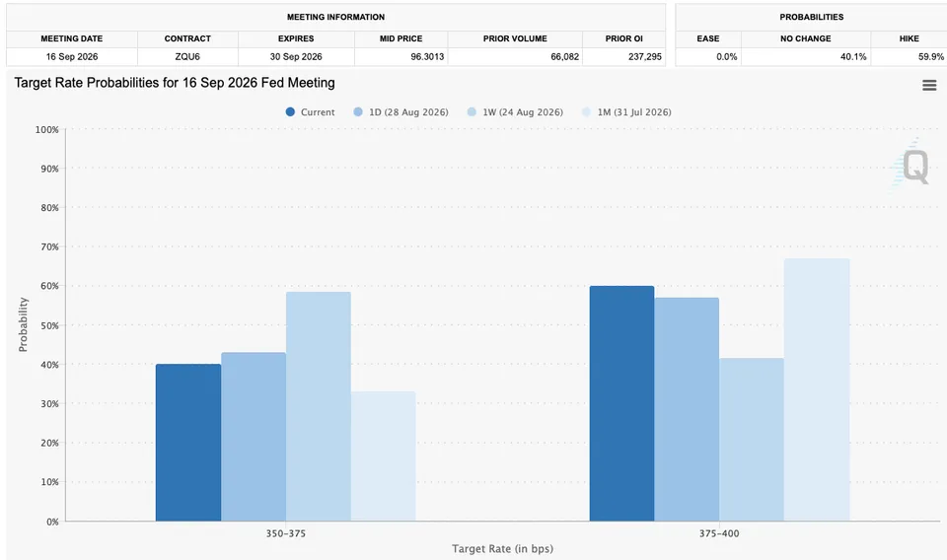Image resolution: width=947 pixels, height=560 pixels.
Task: Click the ZQU6 contract cell
Action: pos(187,57)
